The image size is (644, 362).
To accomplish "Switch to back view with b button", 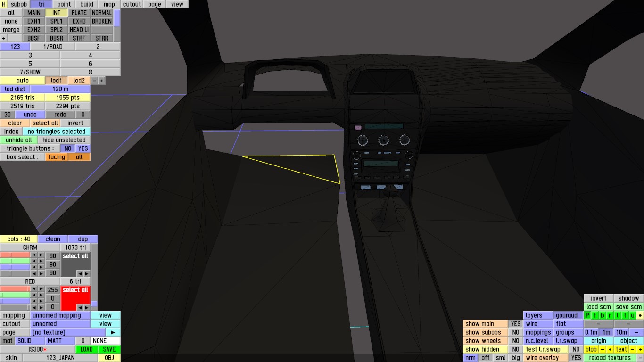I will click(603, 315).
